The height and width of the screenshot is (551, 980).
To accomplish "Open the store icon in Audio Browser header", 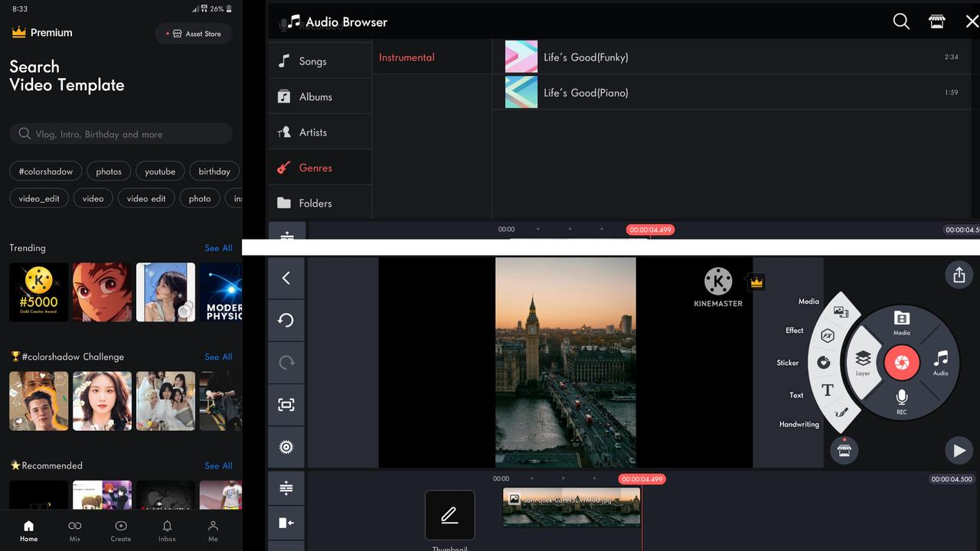I will (x=936, y=21).
